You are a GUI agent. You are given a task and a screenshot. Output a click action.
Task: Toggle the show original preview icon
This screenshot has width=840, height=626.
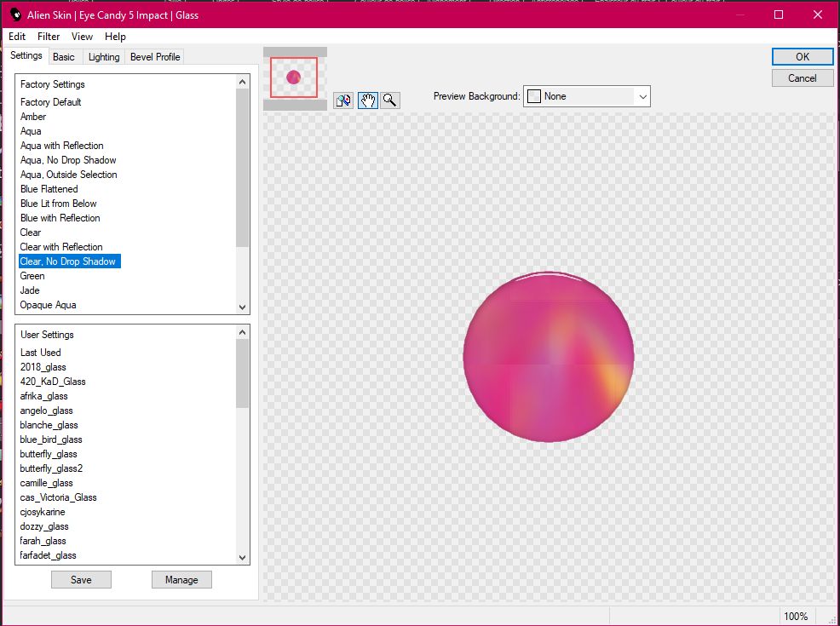[343, 101]
